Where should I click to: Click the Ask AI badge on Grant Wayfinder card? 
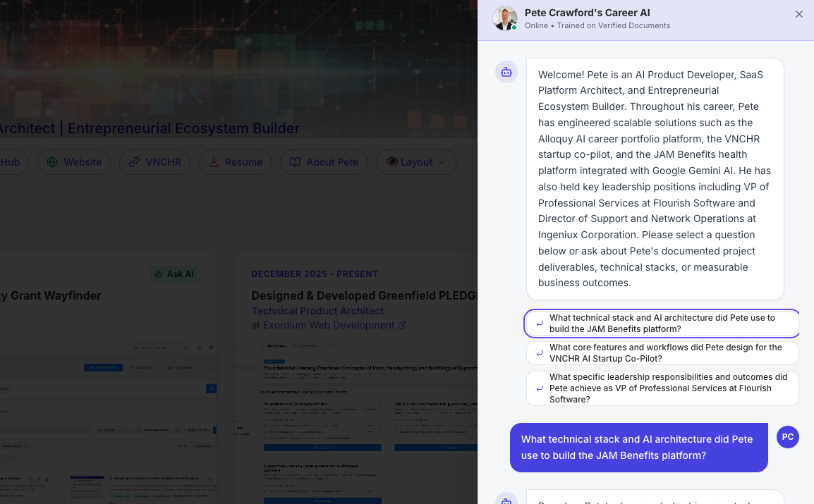(174, 274)
